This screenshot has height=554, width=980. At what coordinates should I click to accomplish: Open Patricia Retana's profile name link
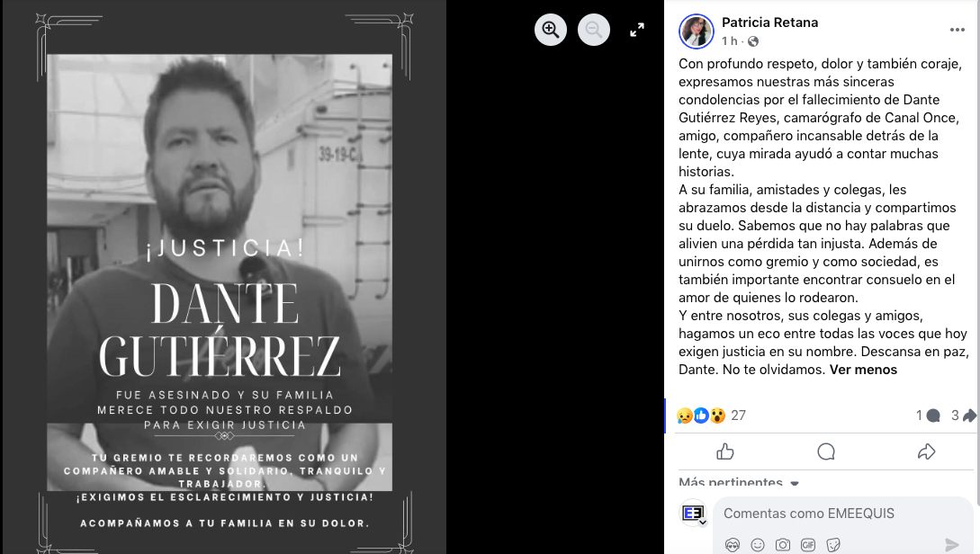[x=770, y=22]
